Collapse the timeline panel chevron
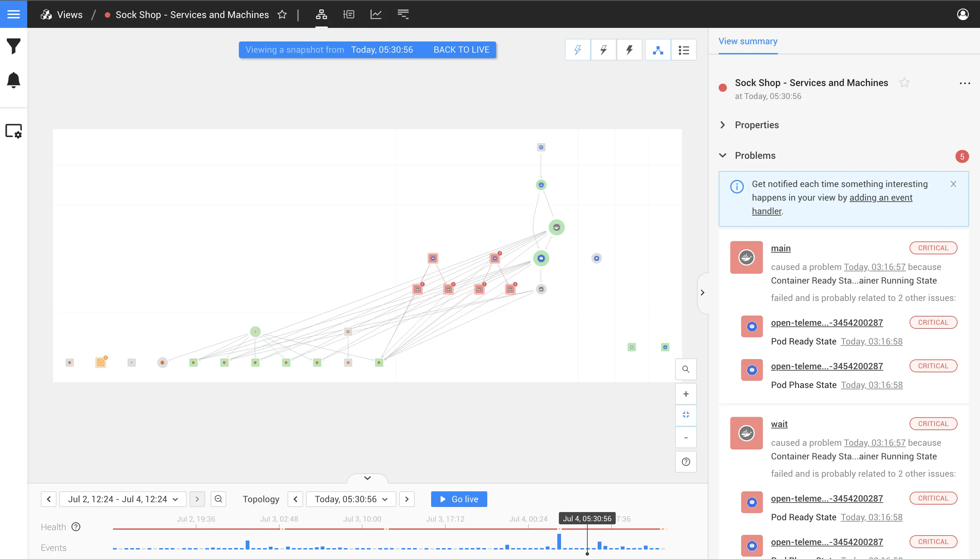Screen dimensions: 980x559 [367, 478]
